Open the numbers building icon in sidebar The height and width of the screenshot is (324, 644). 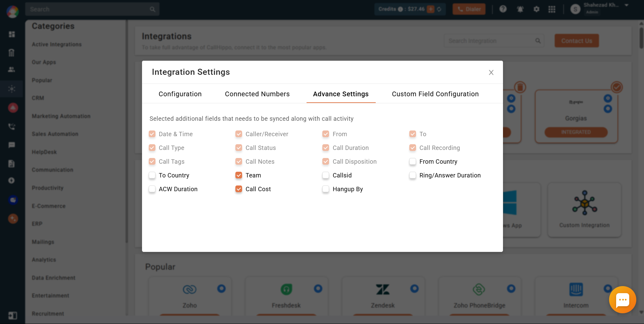[11, 52]
